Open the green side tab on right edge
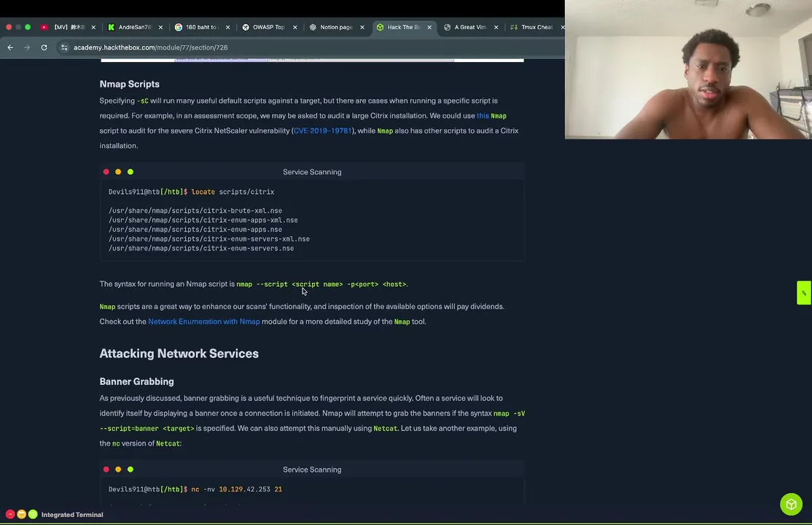 [804, 293]
